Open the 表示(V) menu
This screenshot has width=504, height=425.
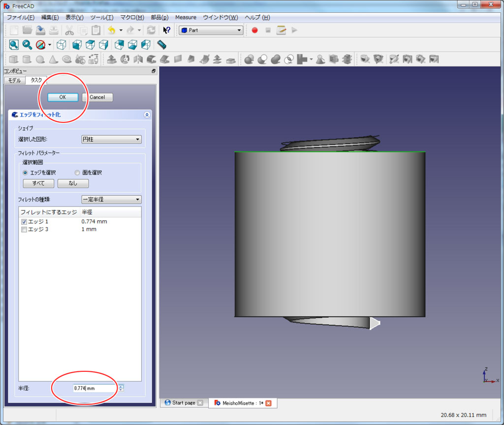pyautogui.click(x=75, y=17)
